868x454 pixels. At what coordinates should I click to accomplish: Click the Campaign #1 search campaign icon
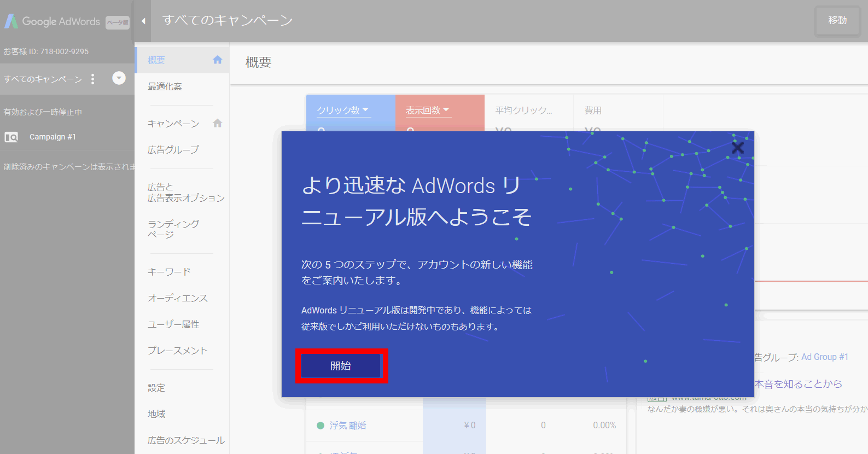point(11,137)
